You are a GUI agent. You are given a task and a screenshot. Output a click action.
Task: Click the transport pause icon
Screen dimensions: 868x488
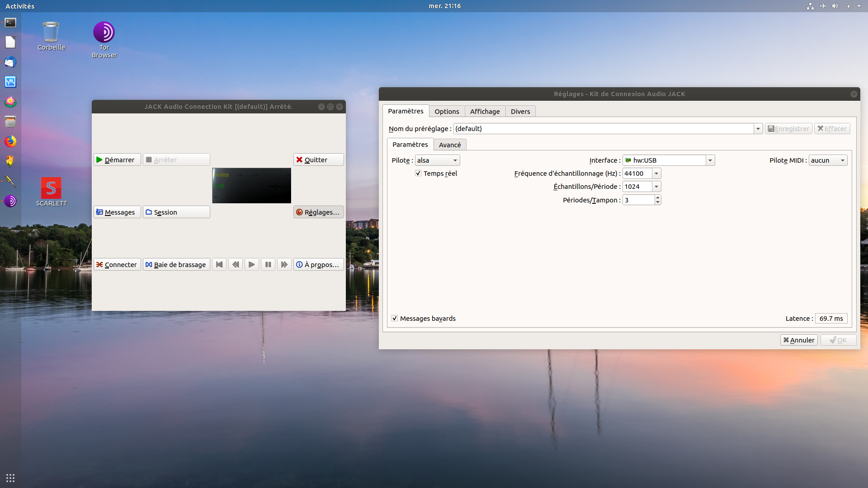pos(268,265)
